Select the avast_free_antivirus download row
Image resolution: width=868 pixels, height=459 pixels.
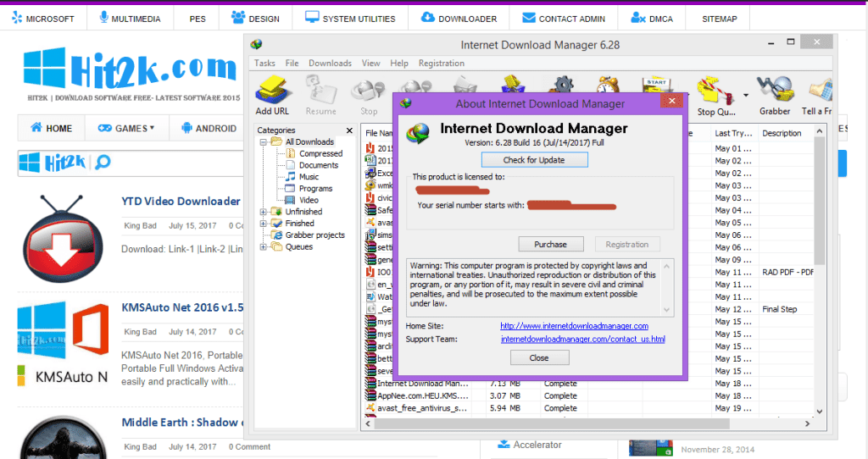[x=589, y=408]
